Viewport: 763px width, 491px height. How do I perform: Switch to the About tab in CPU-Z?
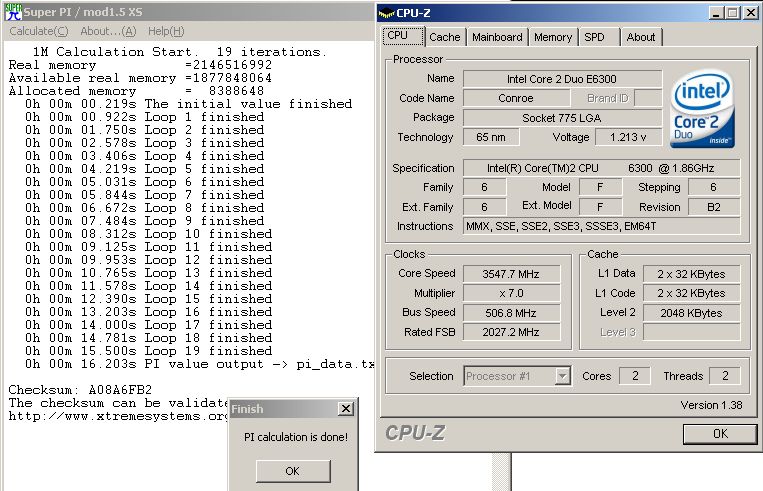641,37
